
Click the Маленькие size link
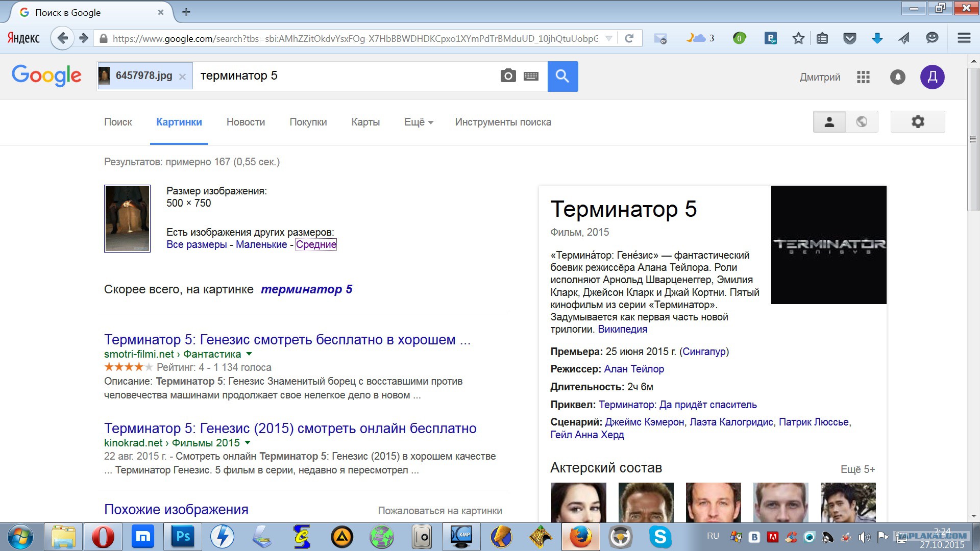261,244
